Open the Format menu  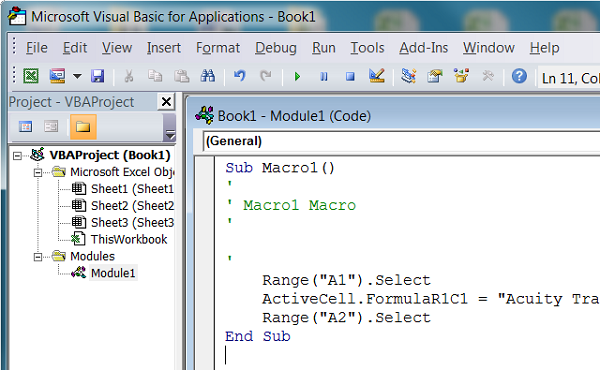coord(218,48)
